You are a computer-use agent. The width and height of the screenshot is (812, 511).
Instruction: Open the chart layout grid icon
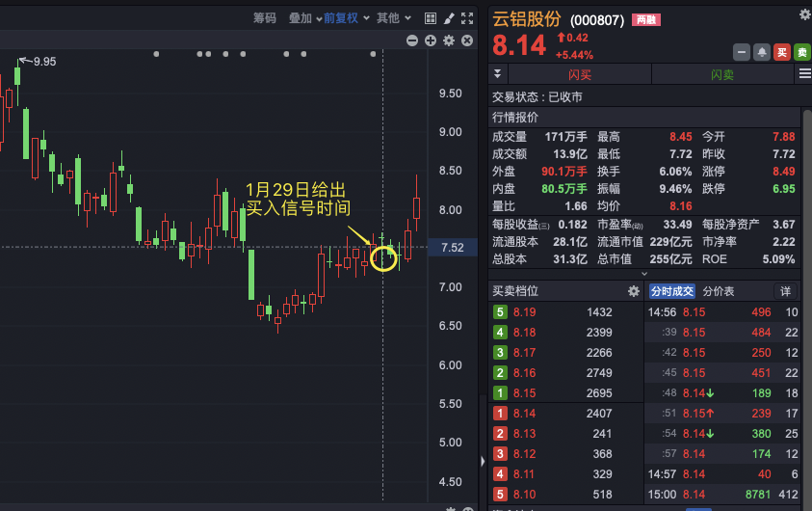[431, 18]
